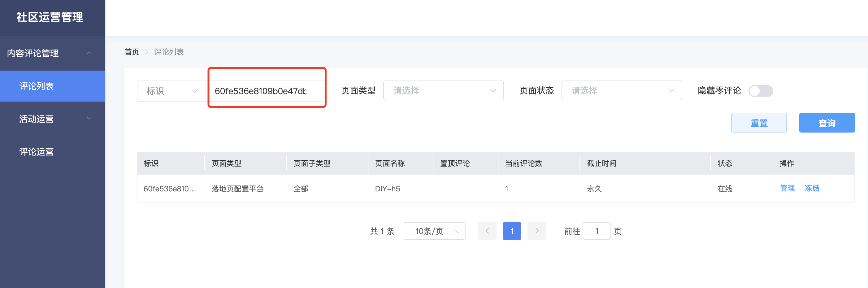Select 评论列表 in the sidebar
Screen dimensions: 868x288
[x=37, y=86]
